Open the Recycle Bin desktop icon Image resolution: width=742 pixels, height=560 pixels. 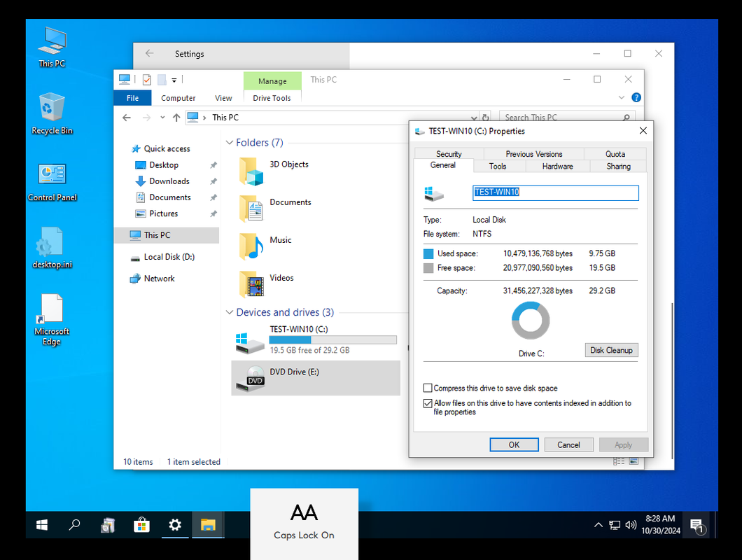click(x=52, y=113)
